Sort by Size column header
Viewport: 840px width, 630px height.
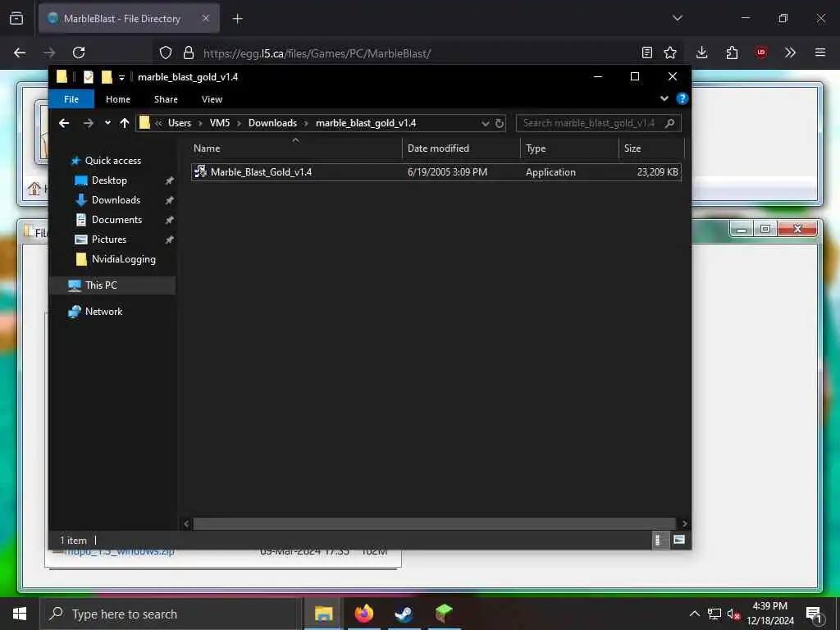tap(651, 148)
